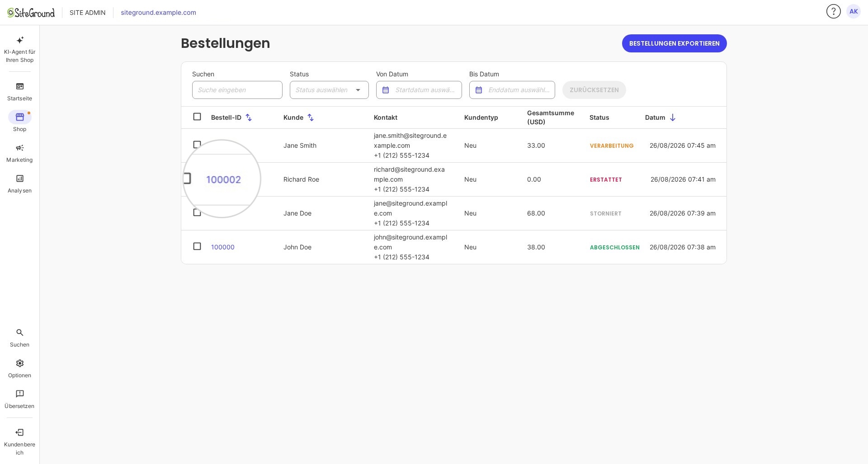Image resolution: width=868 pixels, height=464 pixels.
Task: Click the calendar icon in Bis Datum
Action: click(x=479, y=90)
